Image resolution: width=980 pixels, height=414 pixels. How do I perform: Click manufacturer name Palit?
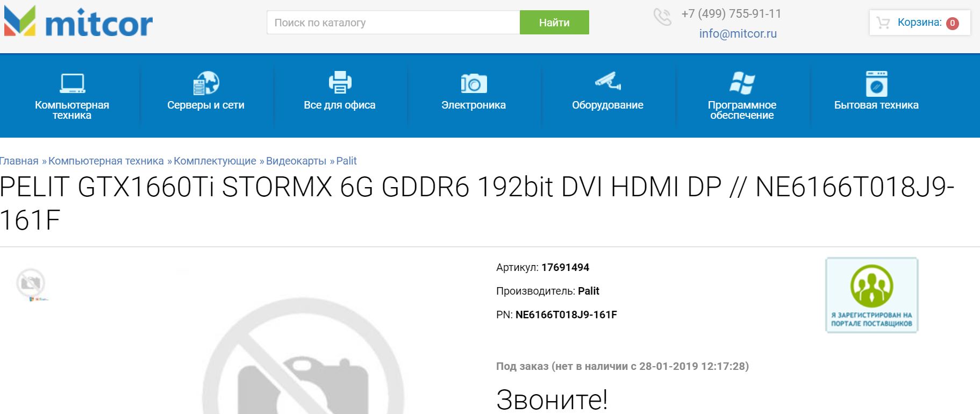(588, 291)
